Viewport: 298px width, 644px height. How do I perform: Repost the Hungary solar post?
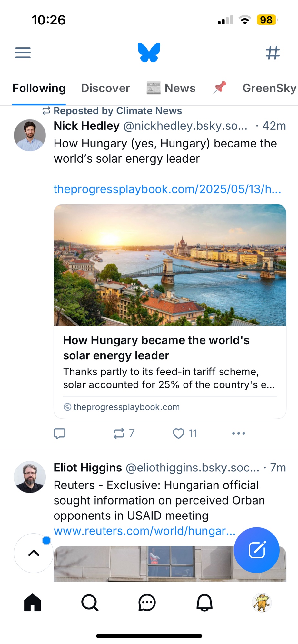(x=119, y=433)
